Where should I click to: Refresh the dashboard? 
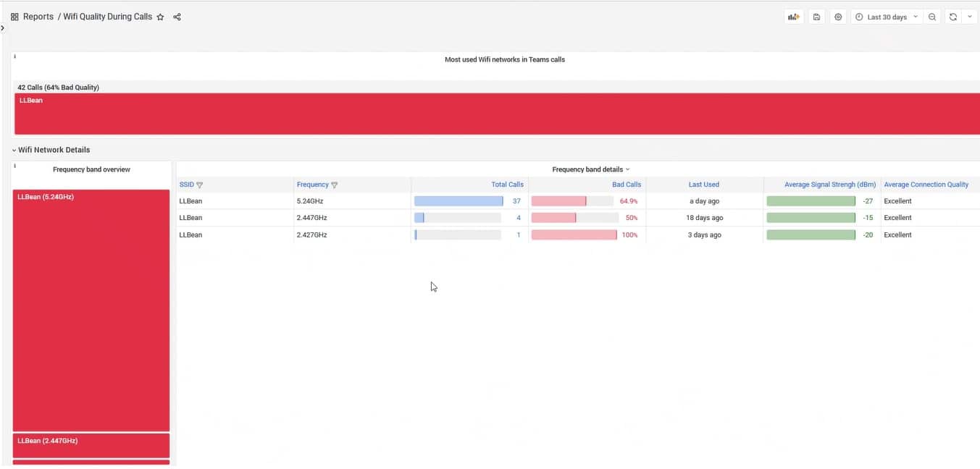[x=952, y=17]
